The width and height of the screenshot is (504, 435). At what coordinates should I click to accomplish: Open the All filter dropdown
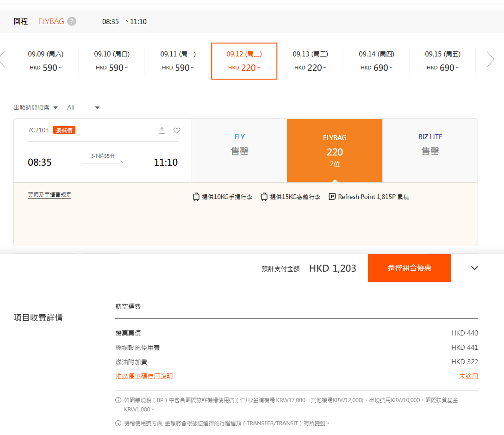(x=83, y=107)
